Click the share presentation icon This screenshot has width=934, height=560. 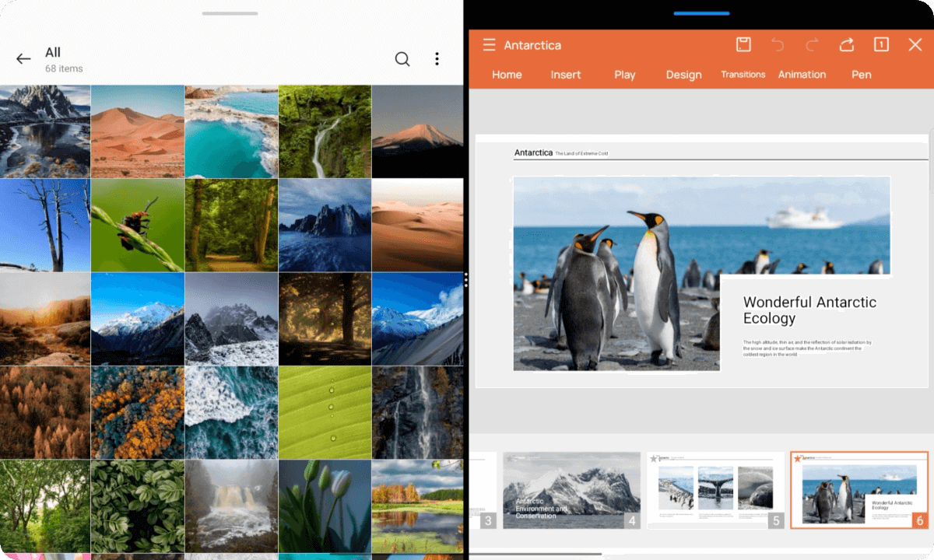click(847, 44)
